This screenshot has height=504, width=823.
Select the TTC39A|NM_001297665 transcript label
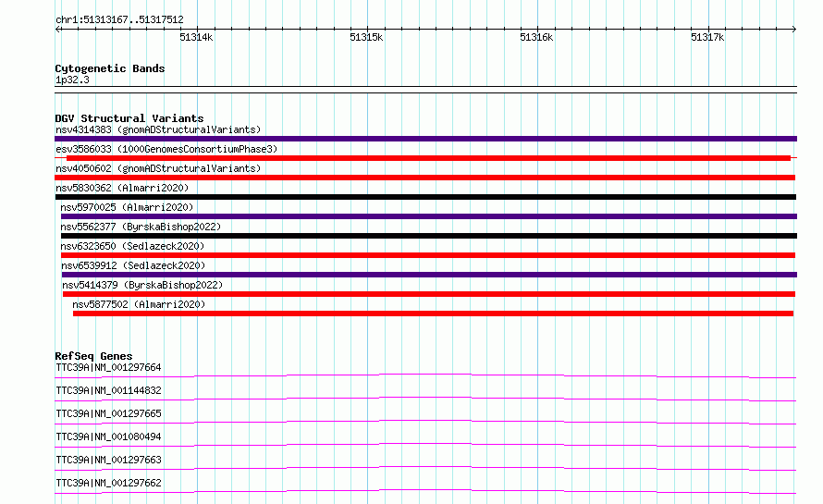[x=108, y=413]
